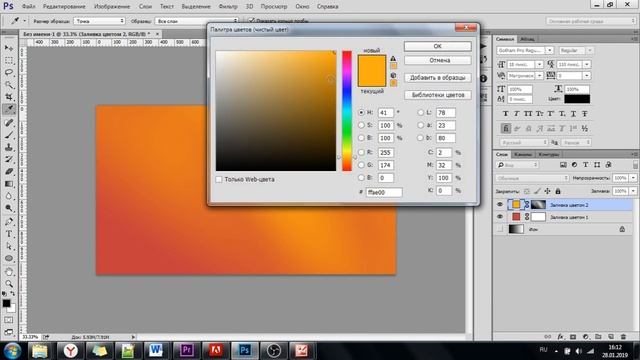Filter layers by adjustment layers icon
Viewport: 640px width, 360px height.
pyautogui.click(x=574, y=165)
